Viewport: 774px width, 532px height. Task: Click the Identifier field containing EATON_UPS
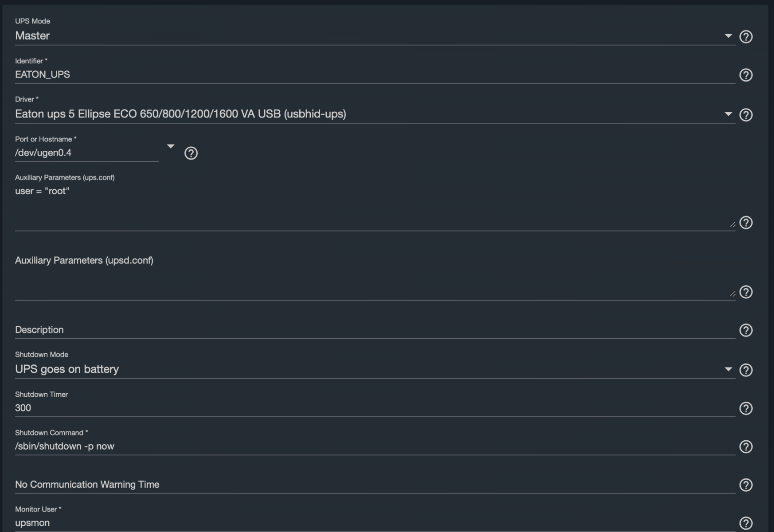coord(355,74)
